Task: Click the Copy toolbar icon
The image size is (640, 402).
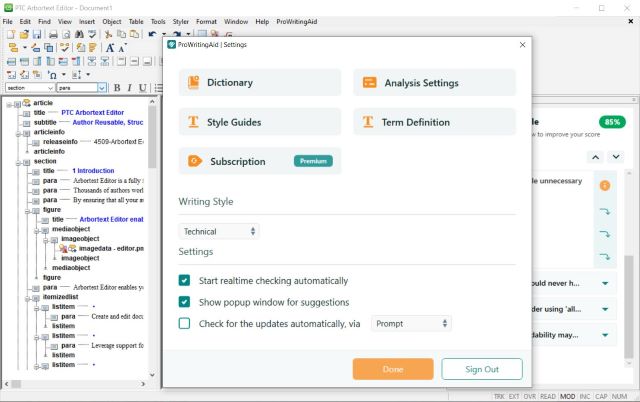Action: point(121,35)
